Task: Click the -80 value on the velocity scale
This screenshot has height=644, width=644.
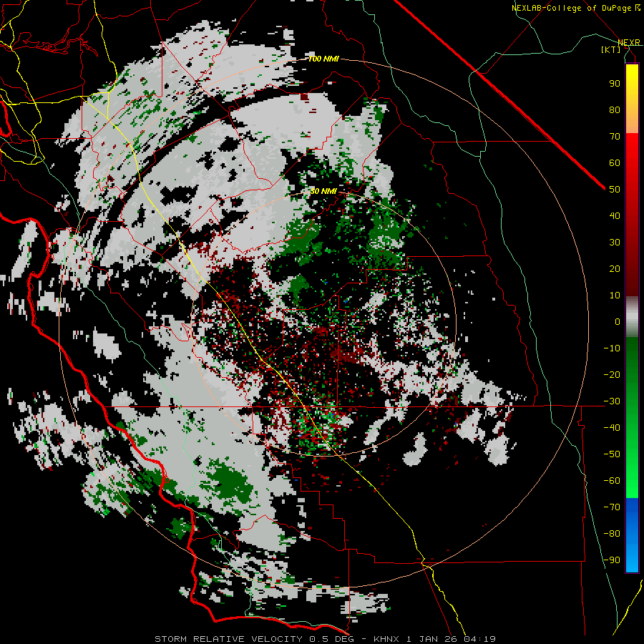Action: (612, 534)
